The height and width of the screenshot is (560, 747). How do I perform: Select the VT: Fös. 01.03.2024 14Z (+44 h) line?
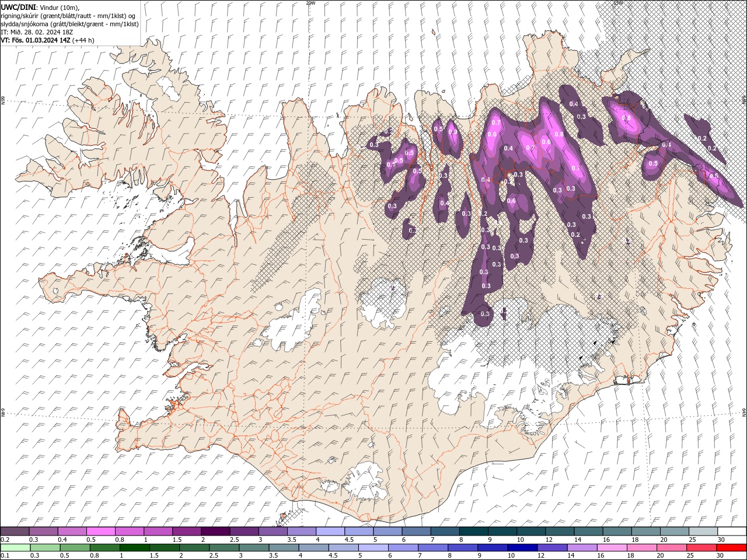[47, 40]
